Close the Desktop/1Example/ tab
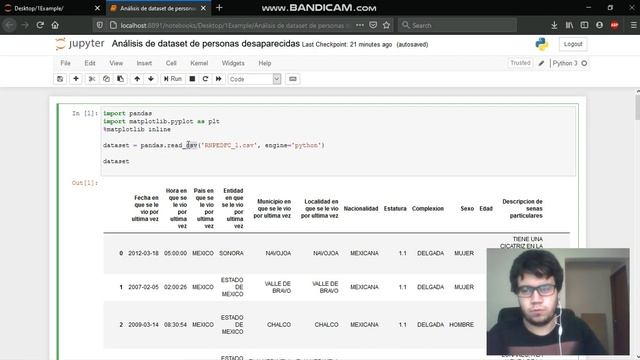This screenshot has height=360, width=640. pyautogui.click(x=97, y=8)
